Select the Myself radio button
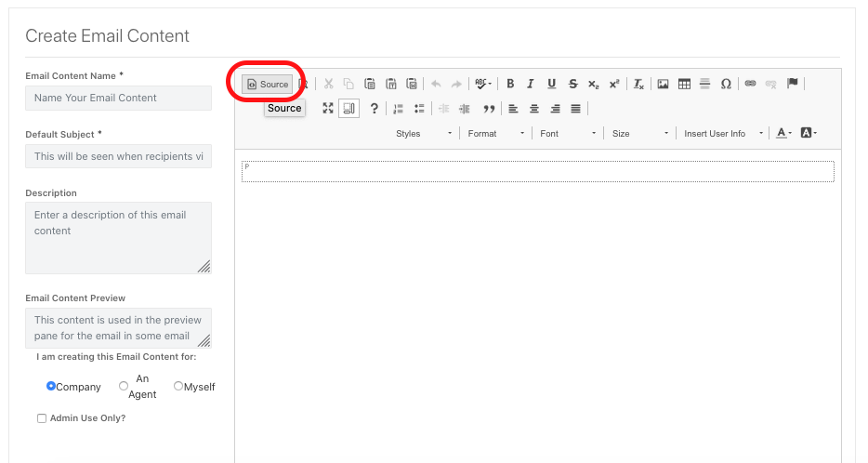 click(x=178, y=386)
